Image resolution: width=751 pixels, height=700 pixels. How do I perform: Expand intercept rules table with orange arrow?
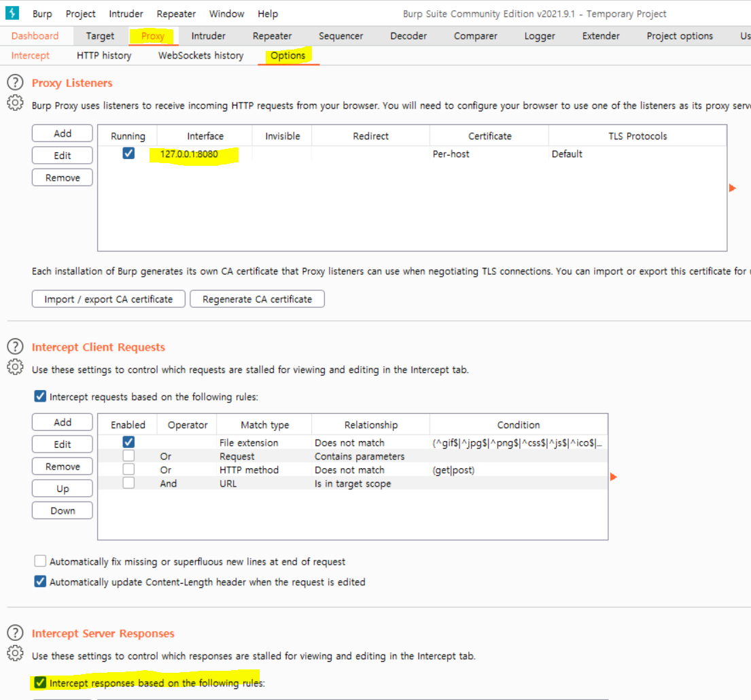pos(614,476)
